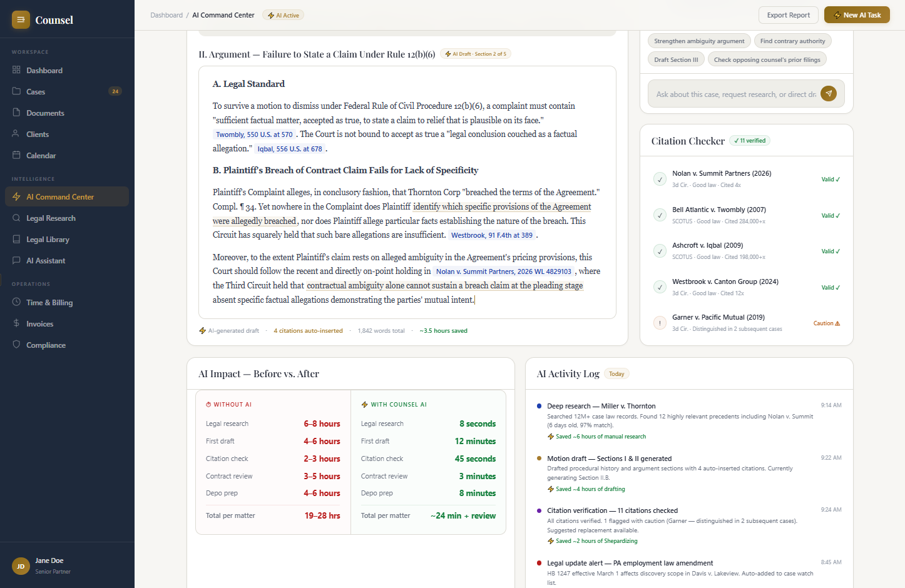Click Strengthen ambiguity argument suggestion chip
The image size is (905, 588).
click(x=699, y=41)
